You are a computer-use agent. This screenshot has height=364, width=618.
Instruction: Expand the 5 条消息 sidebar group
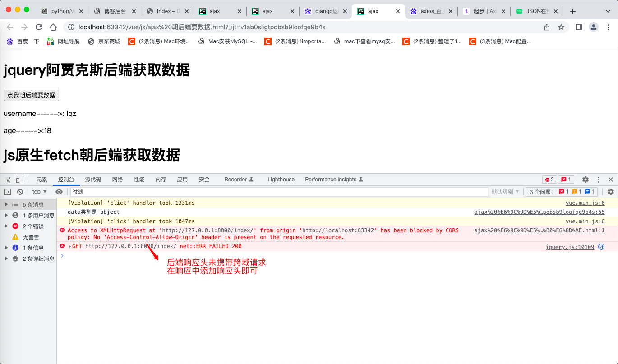pyautogui.click(x=6, y=205)
